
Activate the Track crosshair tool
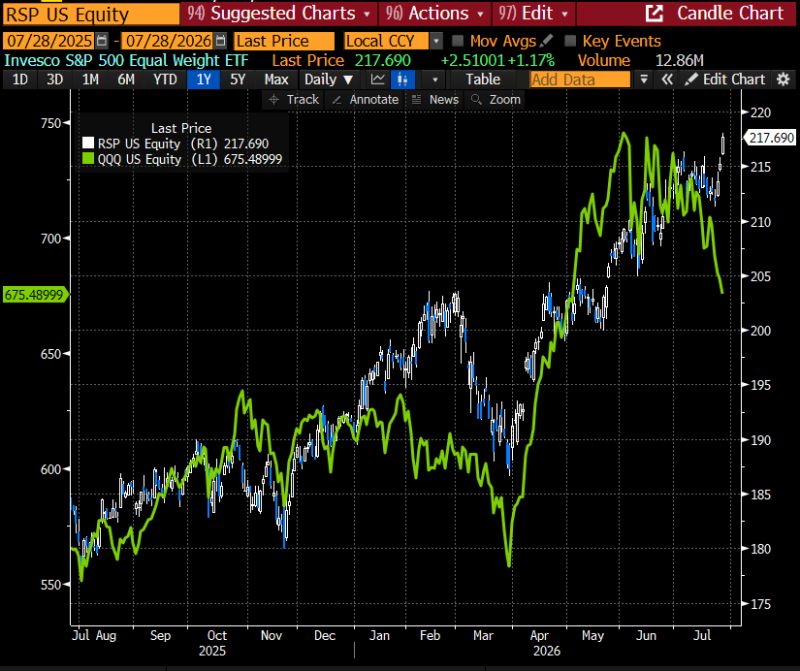pyautogui.click(x=294, y=100)
